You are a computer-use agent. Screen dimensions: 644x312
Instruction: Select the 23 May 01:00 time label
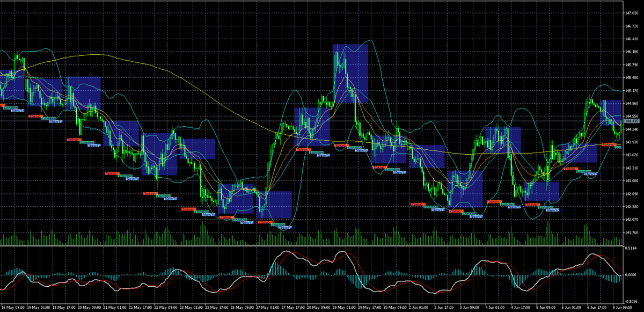[192, 309]
